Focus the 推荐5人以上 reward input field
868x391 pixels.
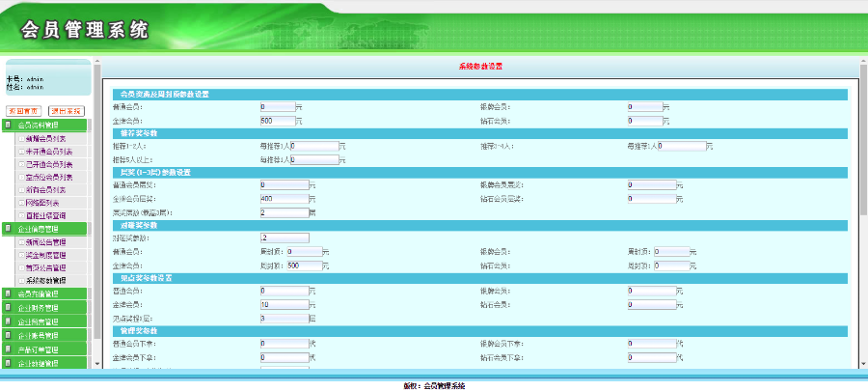313,159
